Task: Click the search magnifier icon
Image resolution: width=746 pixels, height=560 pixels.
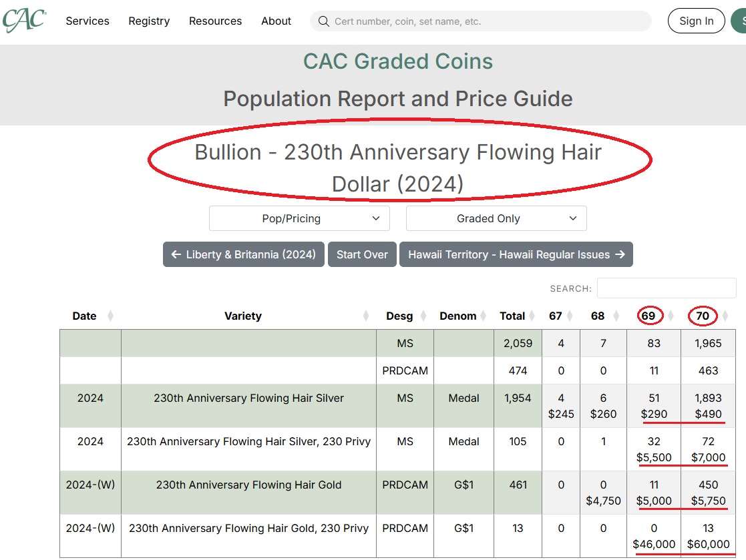Action: (323, 21)
